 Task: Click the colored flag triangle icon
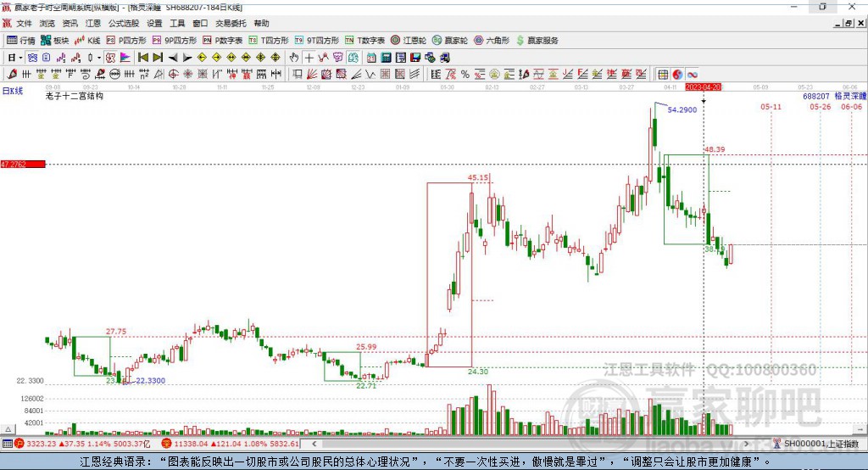(125, 58)
